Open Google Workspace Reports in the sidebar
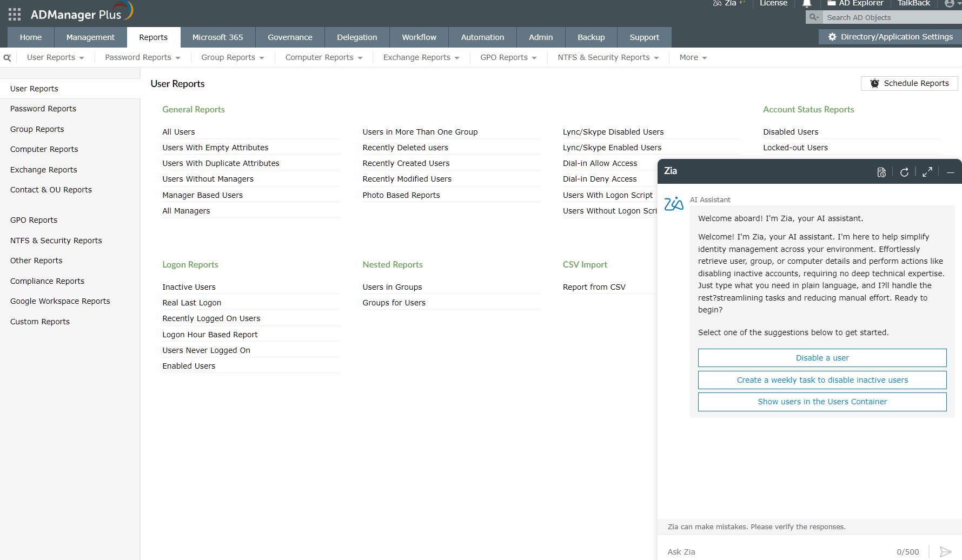Viewport: 962px width, 560px height. coord(60,301)
